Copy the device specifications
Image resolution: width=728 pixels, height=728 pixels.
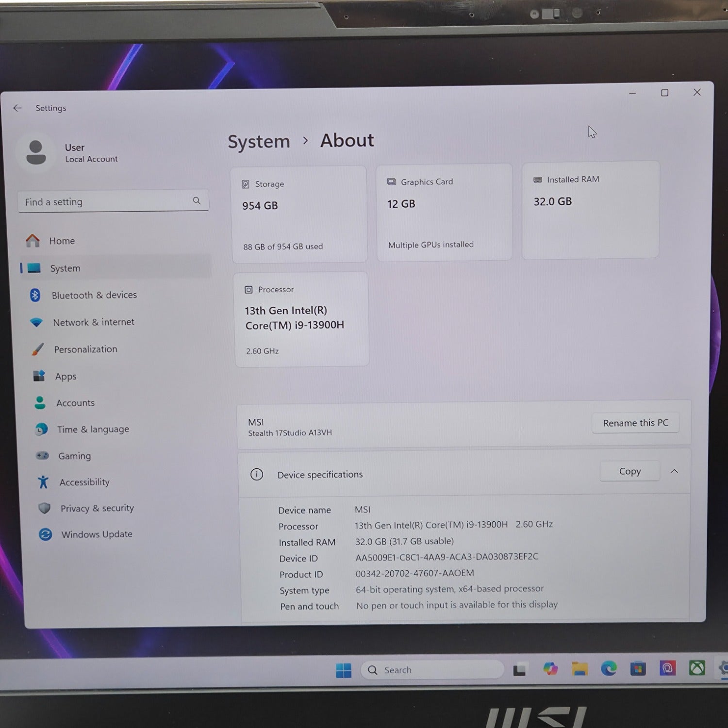click(629, 471)
